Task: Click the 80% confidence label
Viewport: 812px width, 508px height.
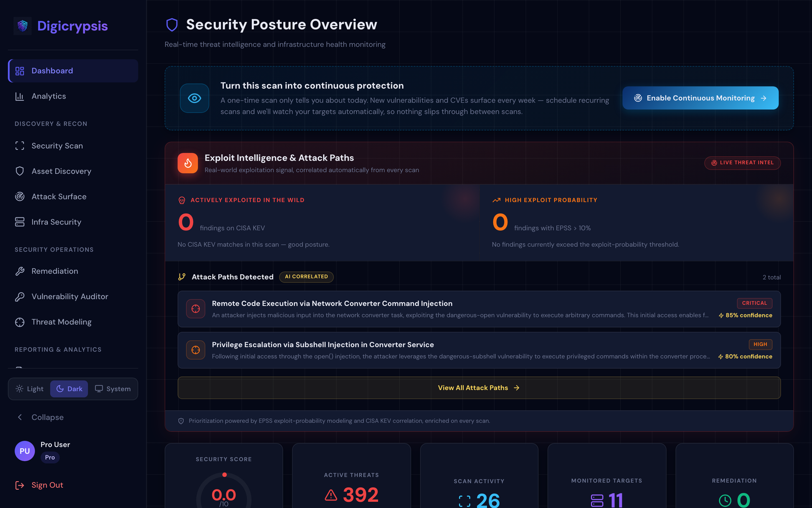Action: [745, 357]
